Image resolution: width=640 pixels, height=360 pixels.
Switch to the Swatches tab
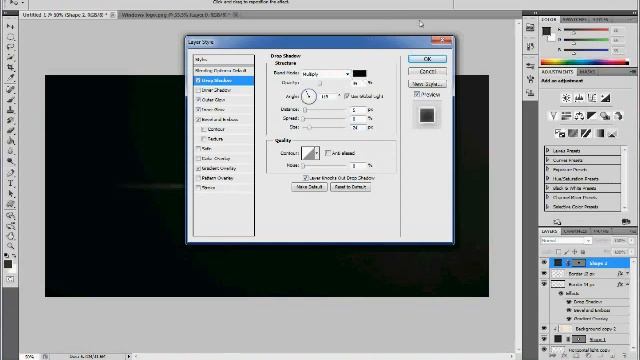point(574,20)
